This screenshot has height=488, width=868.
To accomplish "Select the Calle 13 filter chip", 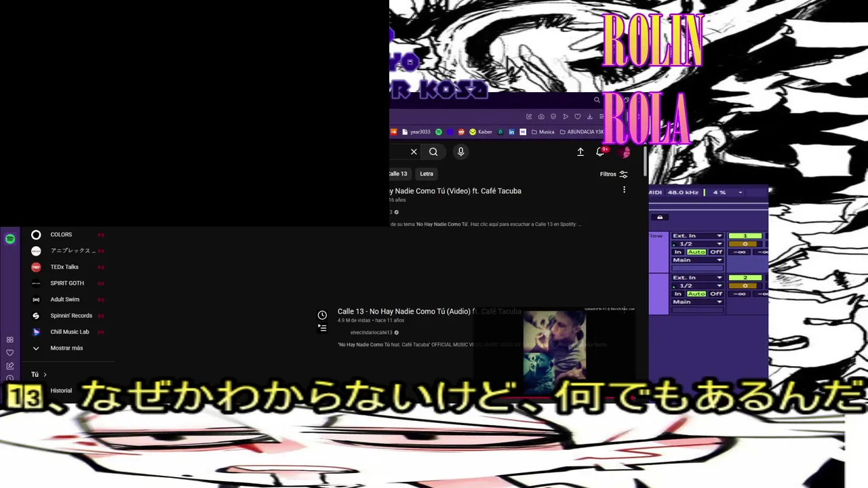I will pyautogui.click(x=398, y=174).
